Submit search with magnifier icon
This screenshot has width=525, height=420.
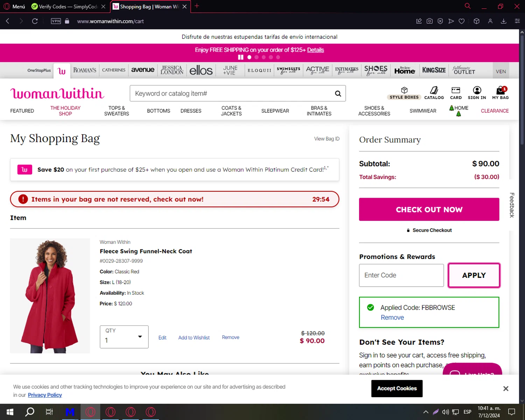pyautogui.click(x=338, y=93)
